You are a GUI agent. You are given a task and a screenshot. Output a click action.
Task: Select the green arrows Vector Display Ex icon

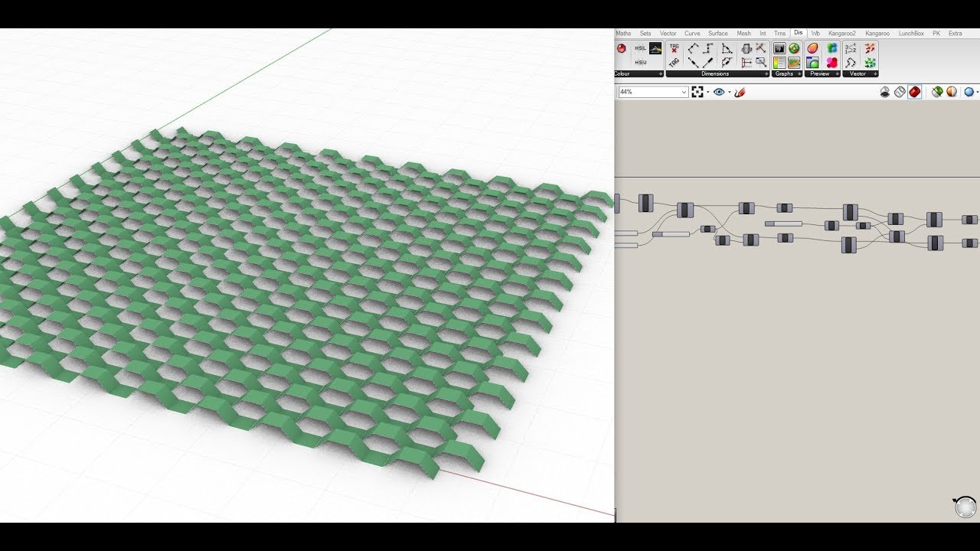[x=871, y=63]
